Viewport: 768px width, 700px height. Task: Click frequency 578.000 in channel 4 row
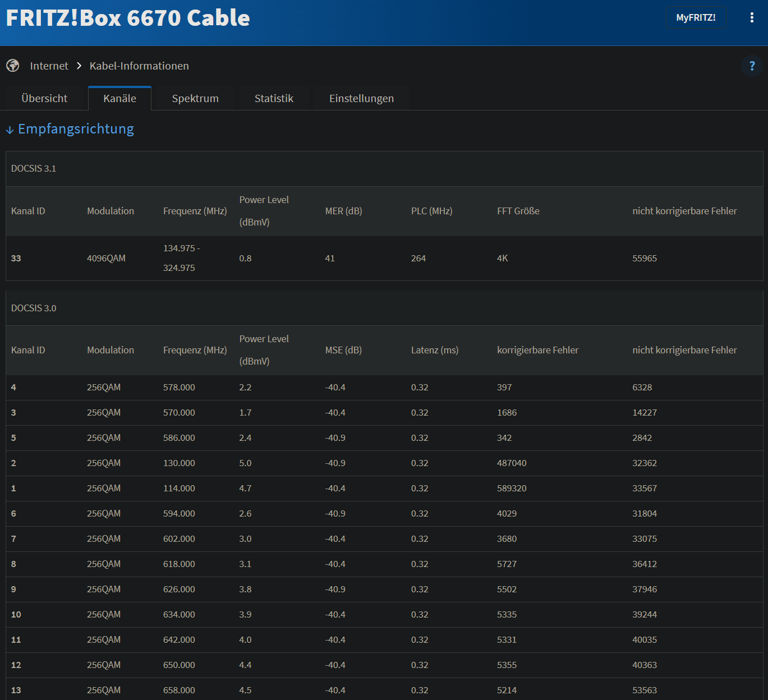pyautogui.click(x=179, y=387)
